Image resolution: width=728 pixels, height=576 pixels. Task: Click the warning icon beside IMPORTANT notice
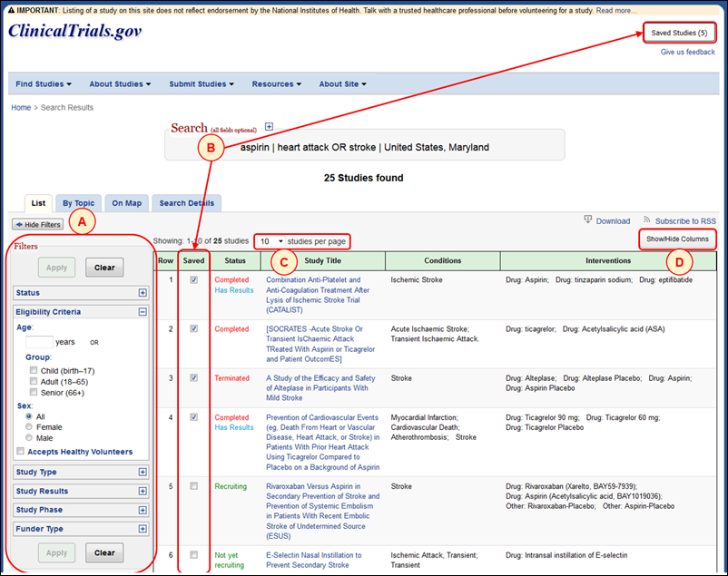11,10
